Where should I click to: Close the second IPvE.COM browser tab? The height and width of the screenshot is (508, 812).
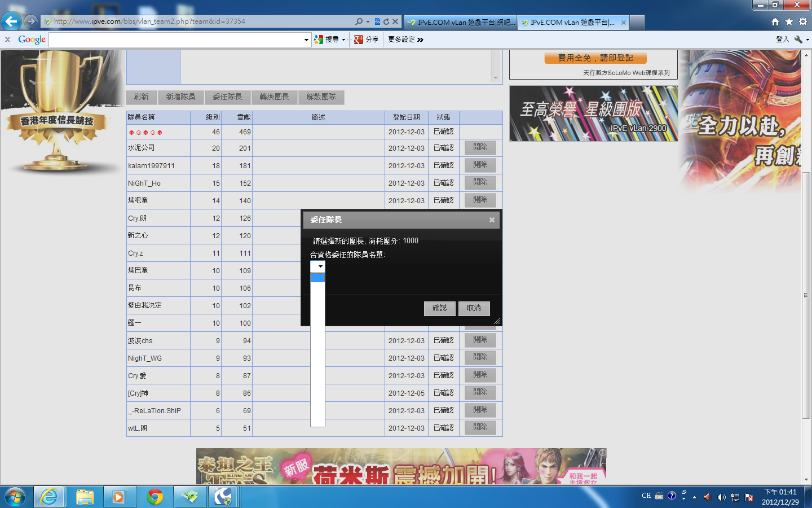click(x=624, y=23)
